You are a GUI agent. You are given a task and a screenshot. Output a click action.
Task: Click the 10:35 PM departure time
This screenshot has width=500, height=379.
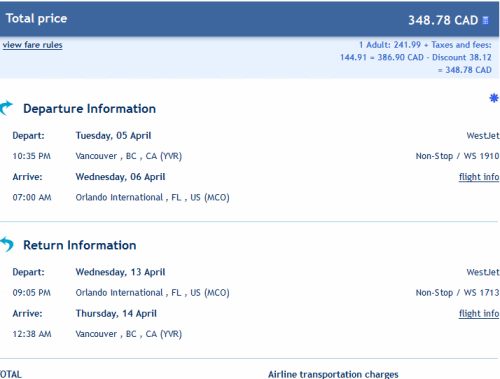point(32,156)
